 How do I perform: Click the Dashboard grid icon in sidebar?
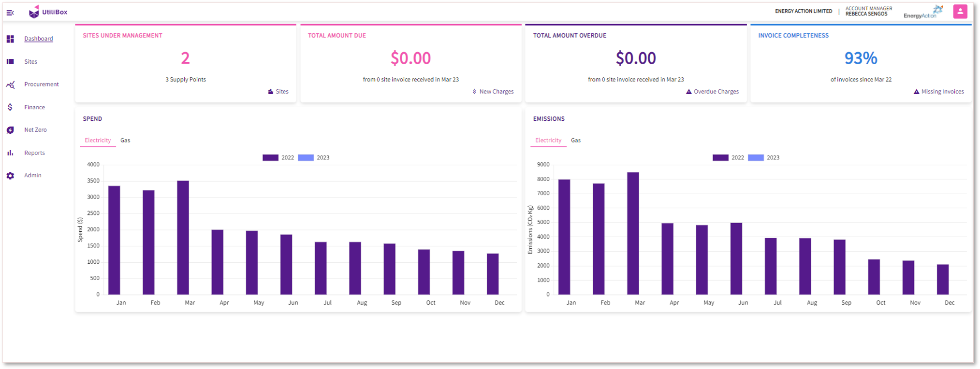pos(10,39)
